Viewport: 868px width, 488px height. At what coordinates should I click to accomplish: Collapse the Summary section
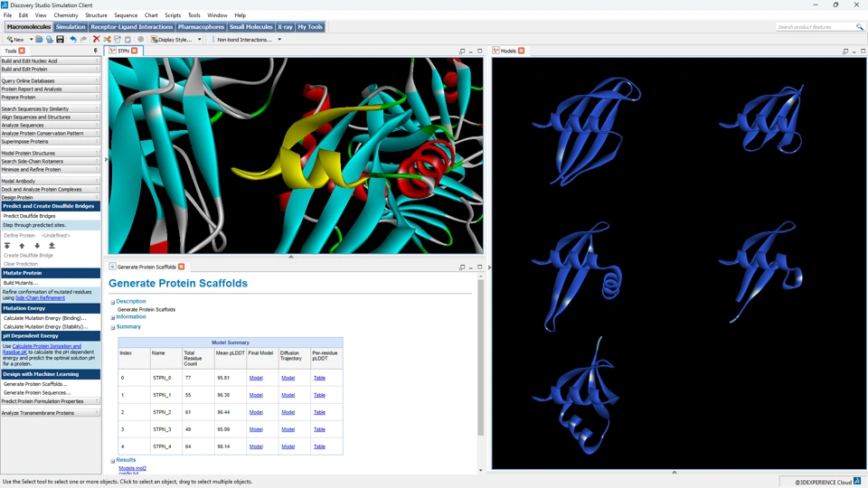click(x=112, y=327)
